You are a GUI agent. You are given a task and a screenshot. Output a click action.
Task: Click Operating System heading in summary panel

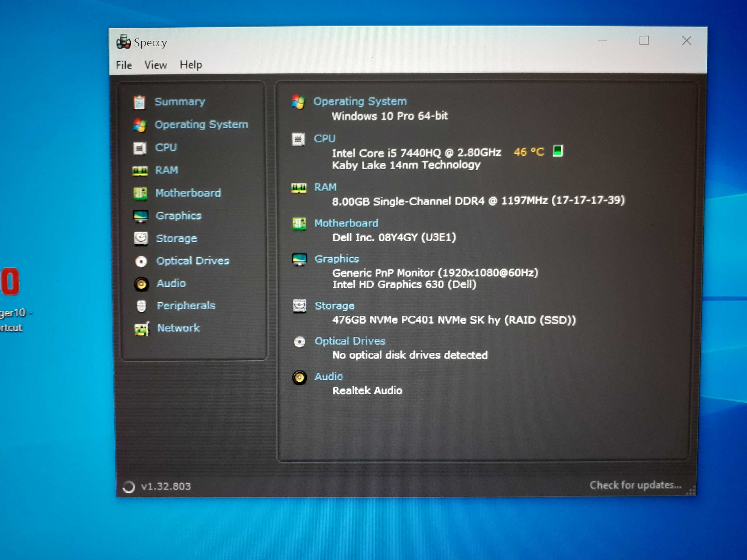coord(360,101)
